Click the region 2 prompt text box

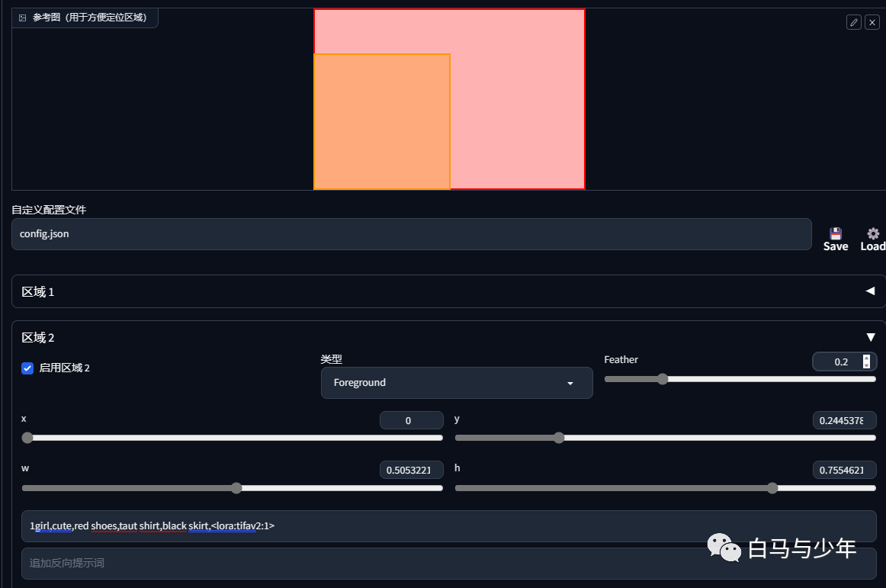click(x=448, y=525)
